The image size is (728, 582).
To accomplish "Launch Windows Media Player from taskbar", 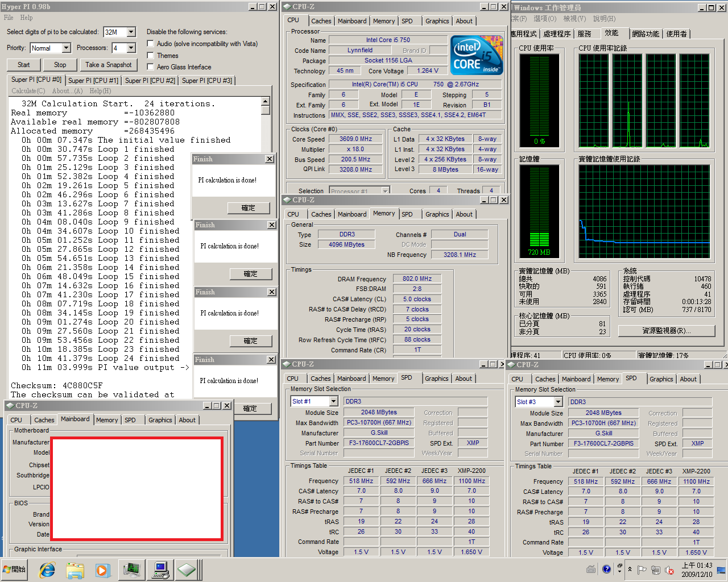I will (102, 569).
